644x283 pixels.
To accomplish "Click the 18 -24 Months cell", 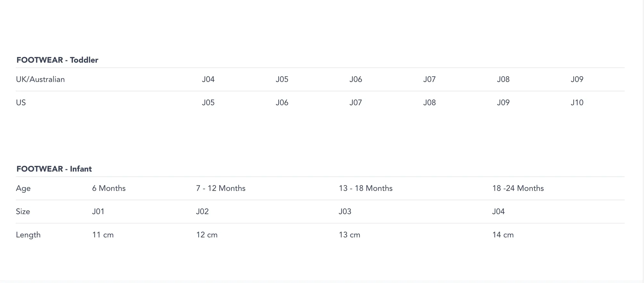I will 518,188.
